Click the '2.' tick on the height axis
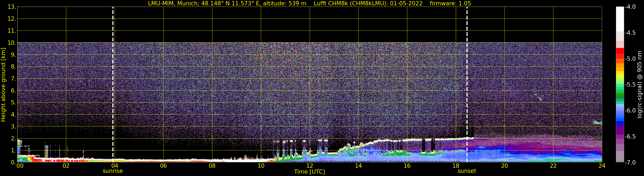Image resolution: width=644 pixels, height=176 pixels. click(x=13, y=138)
